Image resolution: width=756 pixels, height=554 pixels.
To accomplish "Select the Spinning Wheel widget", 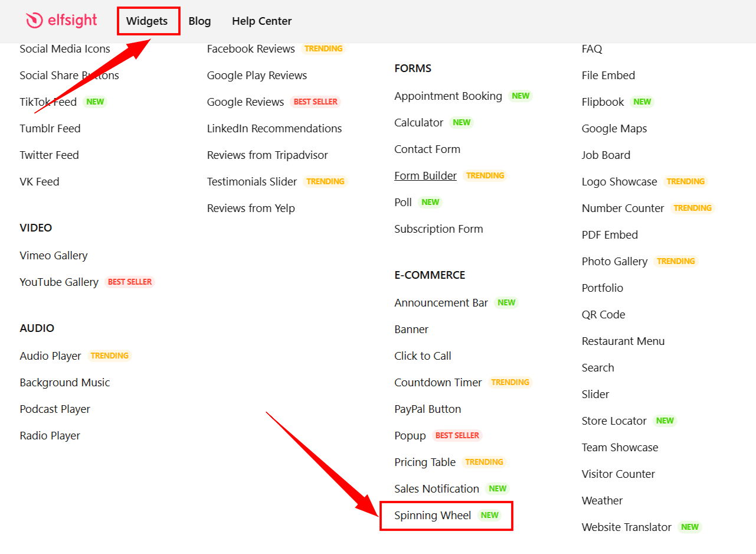I will coord(433,516).
